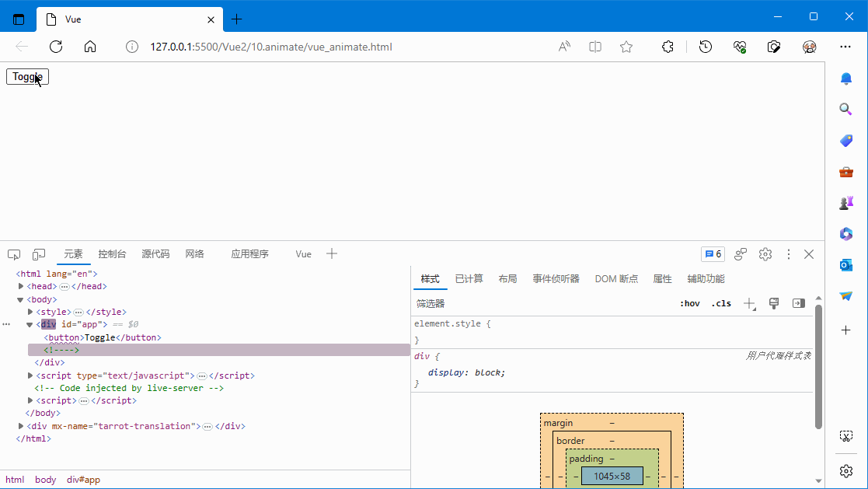This screenshot has width=868, height=489.
Task: Open the sidebar tools briefcase
Action: click(x=846, y=173)
